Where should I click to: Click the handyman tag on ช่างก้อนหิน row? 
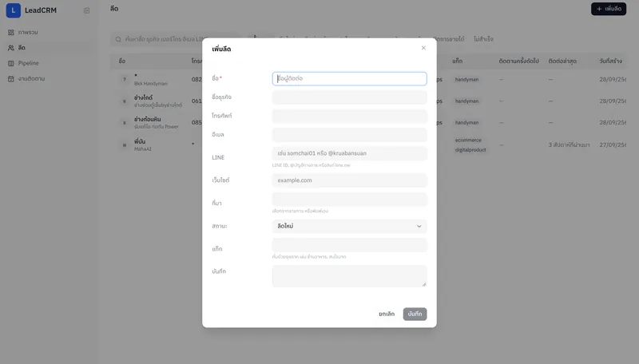click(466, 123)
